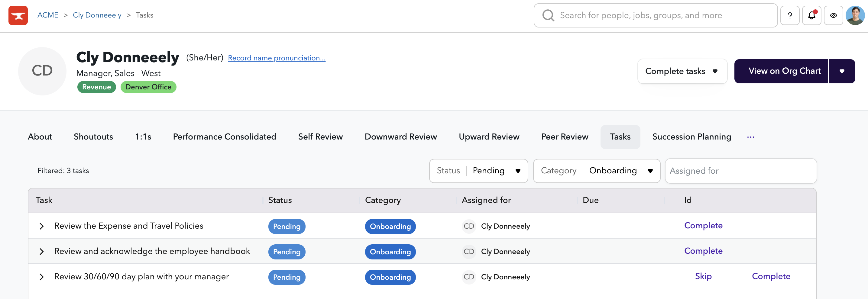
Task: Open notifications via the bell icon
Action: [x=812, y=15]
